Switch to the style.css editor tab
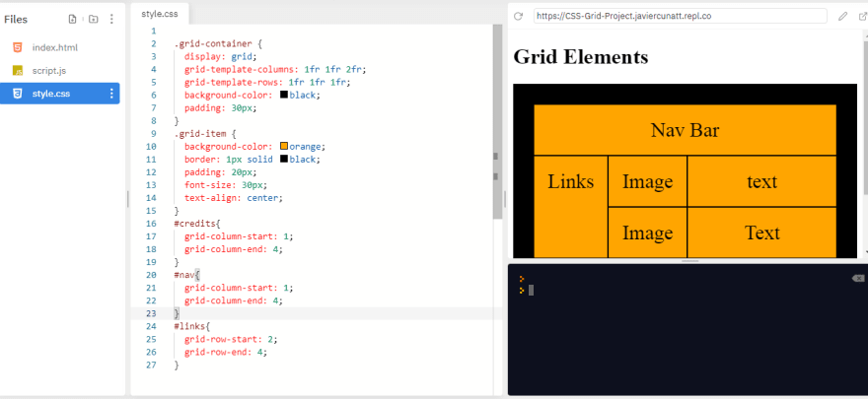The height and width of the screenshot is (399, 868). tap(160, 14)
